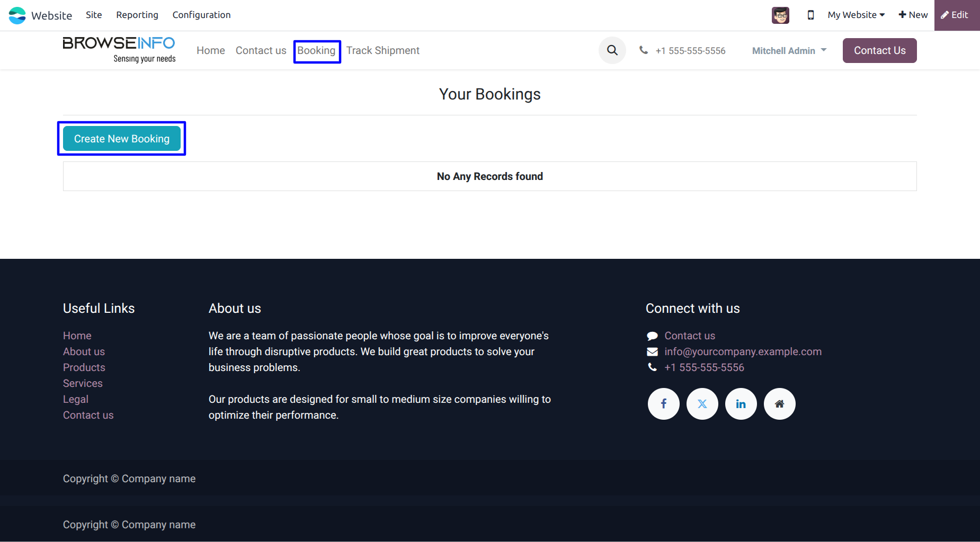Viewport: 980px width, 542px height.
Task: Open the Reporting menu
Action: tap(137, 15)
